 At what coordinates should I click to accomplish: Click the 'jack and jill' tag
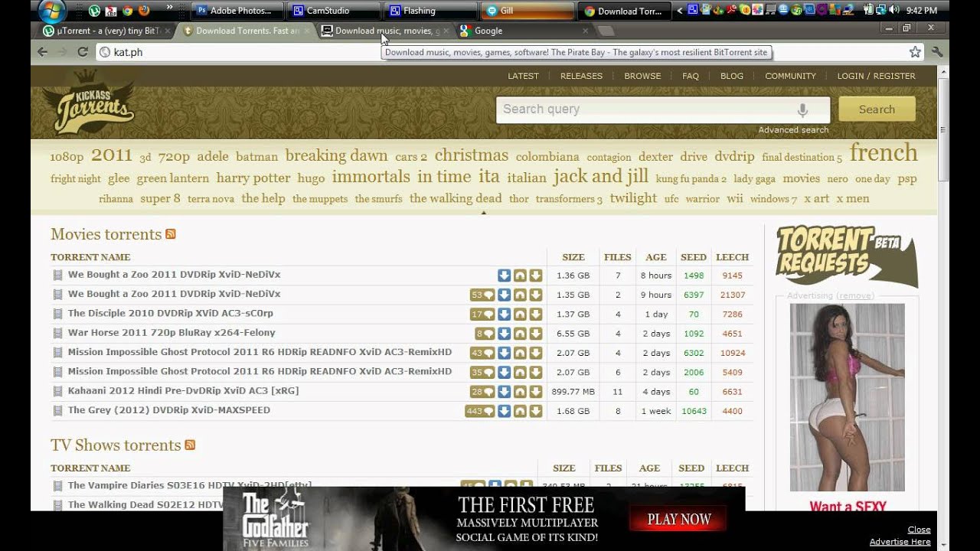[600, 176]
